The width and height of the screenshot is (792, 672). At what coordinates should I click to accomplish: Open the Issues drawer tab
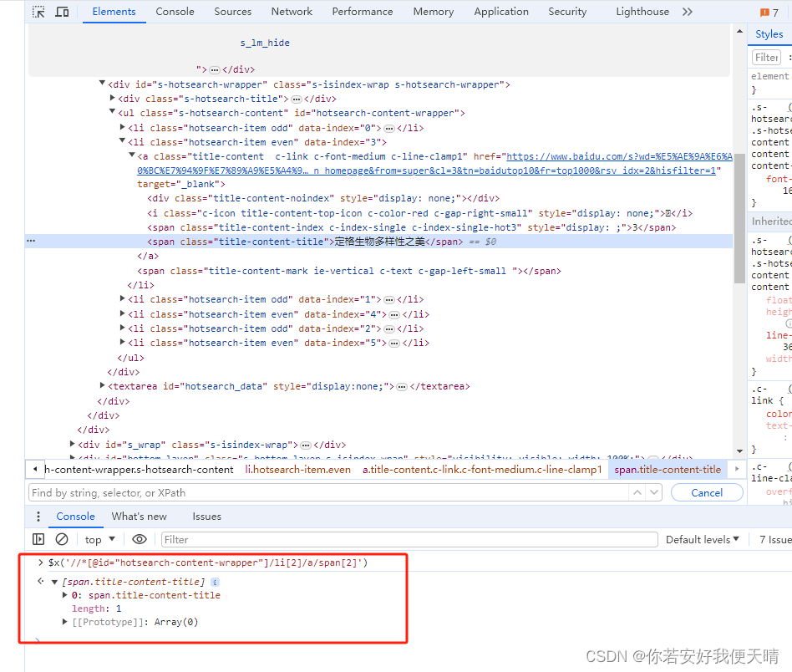(206, 517)
